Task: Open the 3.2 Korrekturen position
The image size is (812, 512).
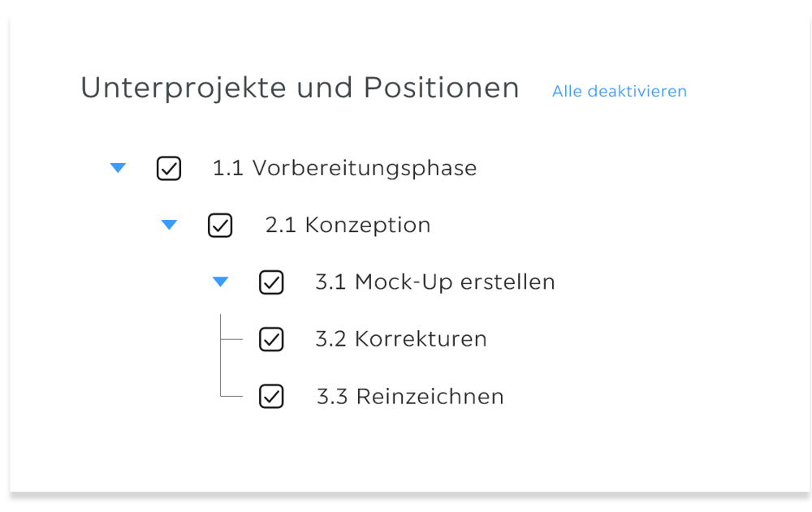Action: [x=401, y=339]
